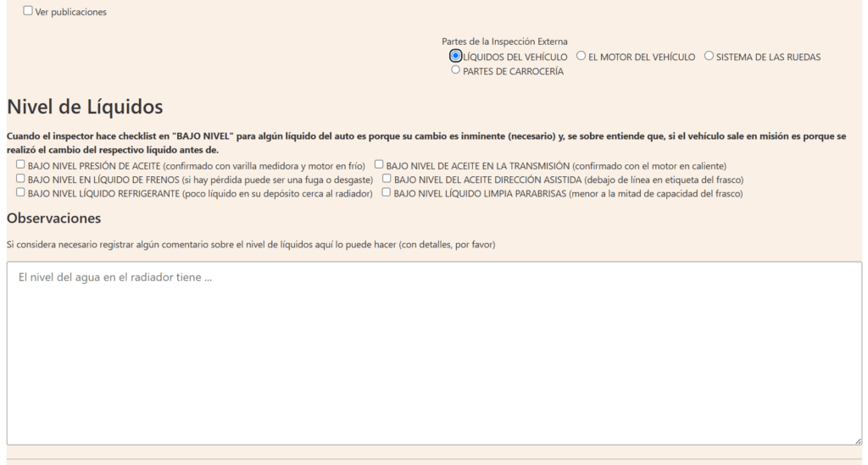Click the Observaciones heading

(53, 219)
